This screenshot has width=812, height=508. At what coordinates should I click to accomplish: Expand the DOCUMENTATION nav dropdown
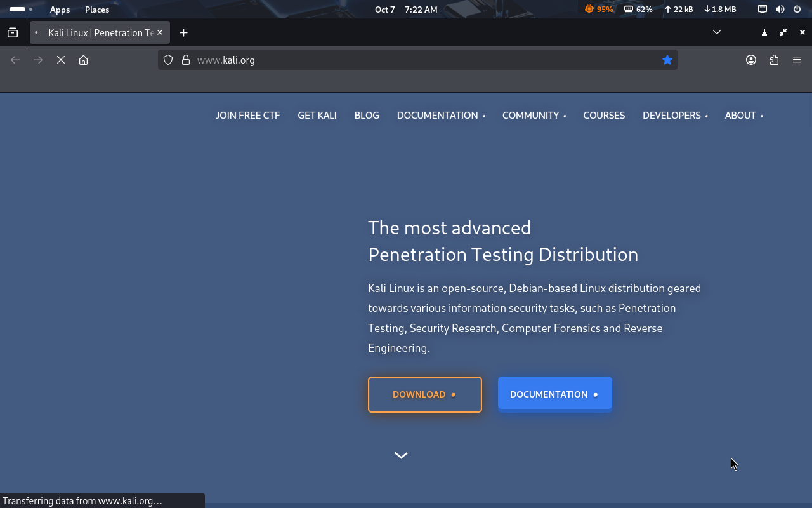coord(441,116)
